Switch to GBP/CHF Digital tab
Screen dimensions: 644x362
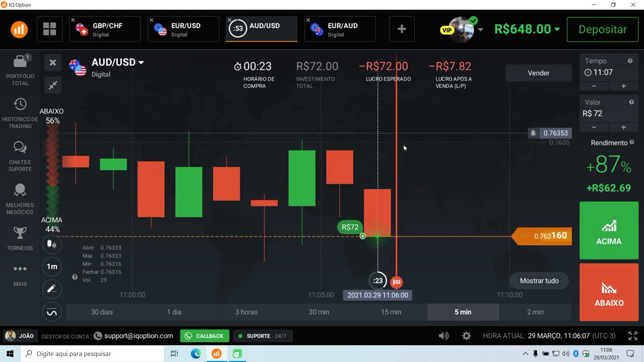105,29
